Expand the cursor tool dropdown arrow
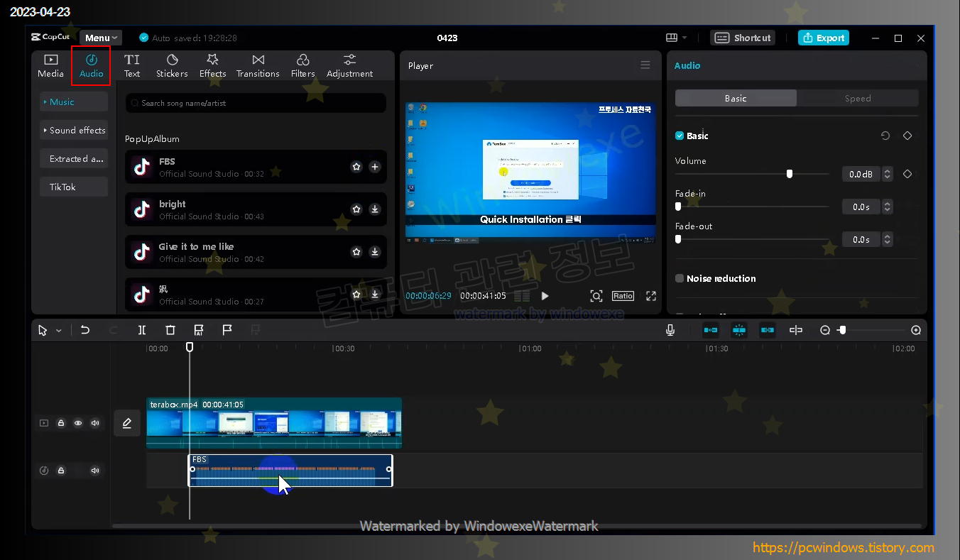960x560 pixels. (59, 331)
